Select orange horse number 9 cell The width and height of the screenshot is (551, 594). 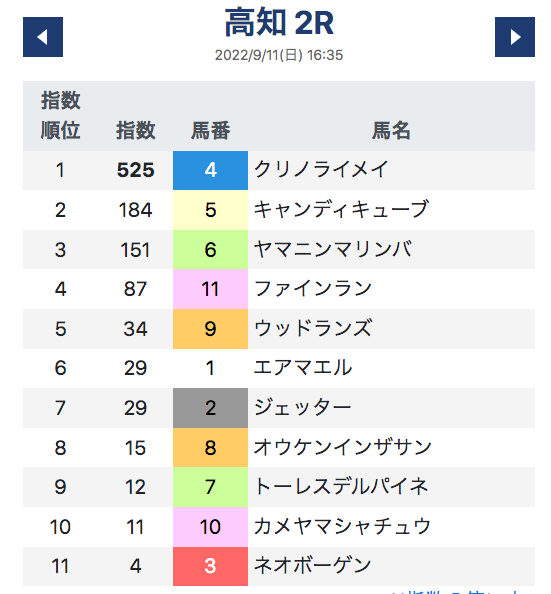click(210, 329)
